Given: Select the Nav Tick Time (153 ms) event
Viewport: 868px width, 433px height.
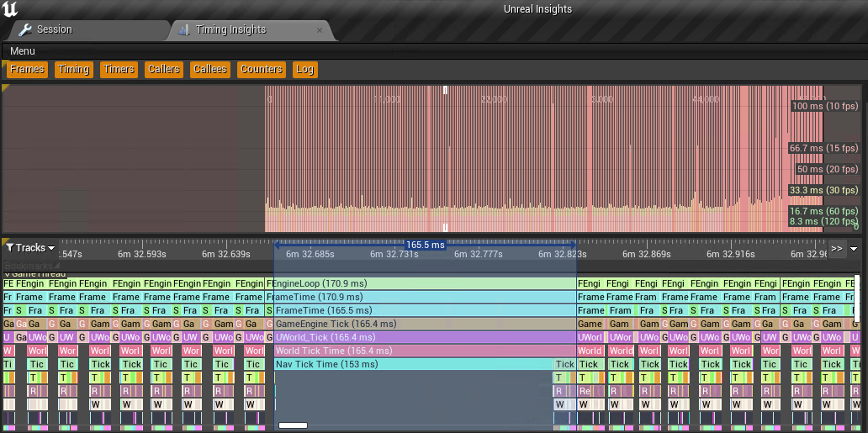Looking at the screenshot, I should click(x=412, y=364).
